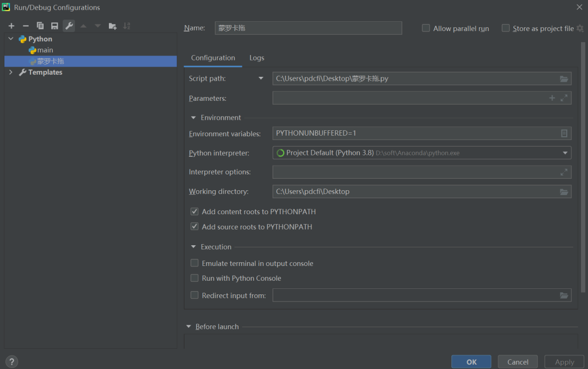
Task: Select the Python group node
Action: pos(40,39)
